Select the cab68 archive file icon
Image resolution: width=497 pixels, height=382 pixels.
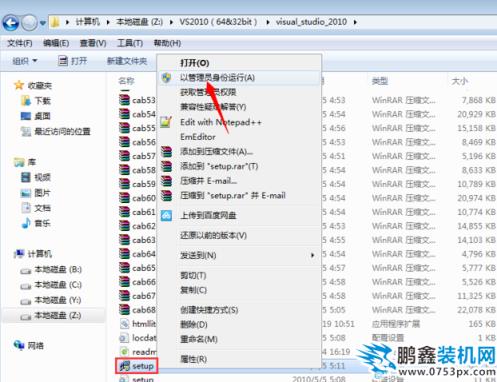point(124,310)
